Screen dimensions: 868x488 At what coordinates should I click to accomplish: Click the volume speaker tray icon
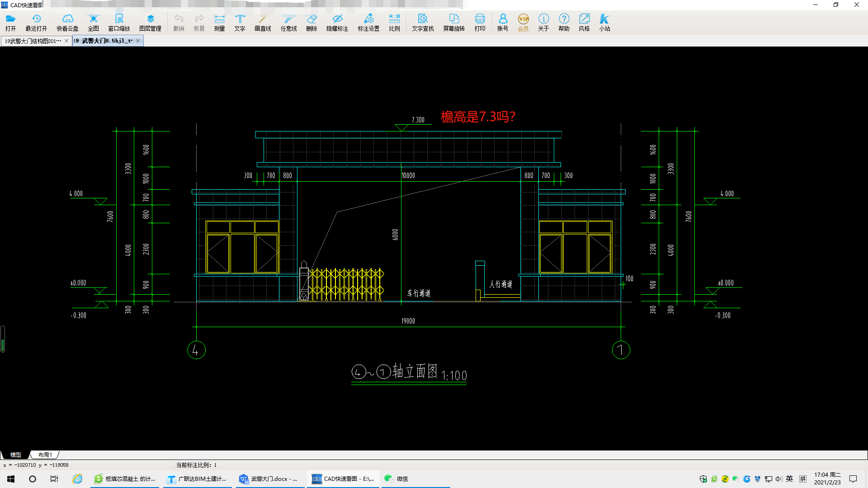pos(779,479)
